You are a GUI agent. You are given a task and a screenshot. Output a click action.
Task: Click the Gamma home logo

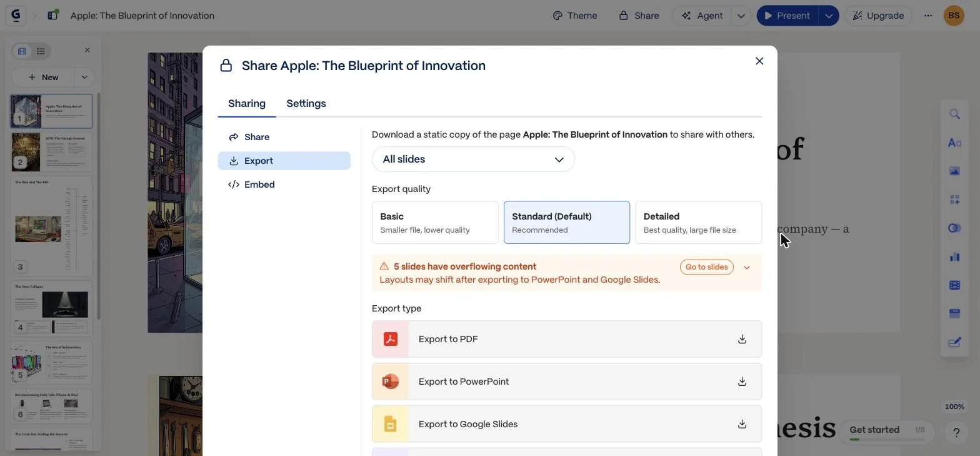(16, 16)
